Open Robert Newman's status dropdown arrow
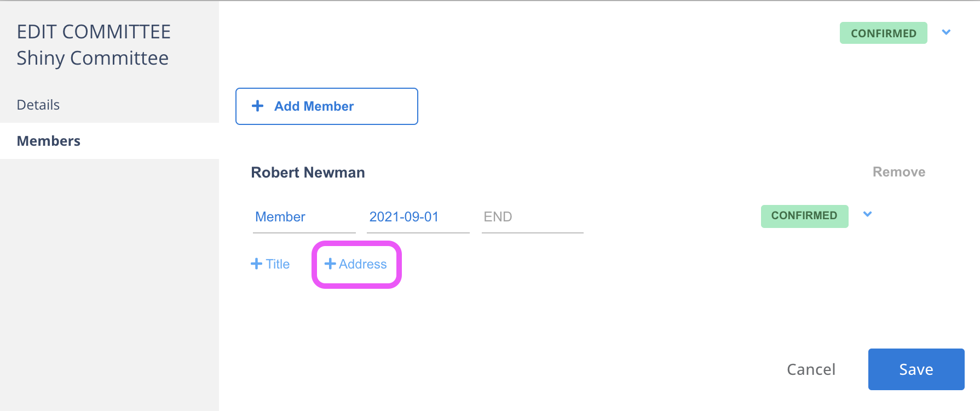The image size is (980, 411). tap(867, 214)
